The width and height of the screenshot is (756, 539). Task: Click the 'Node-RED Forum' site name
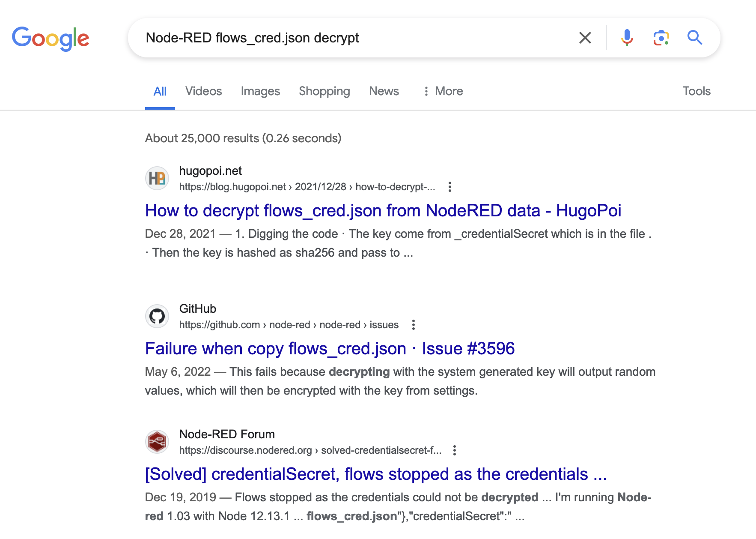point(227,434)
